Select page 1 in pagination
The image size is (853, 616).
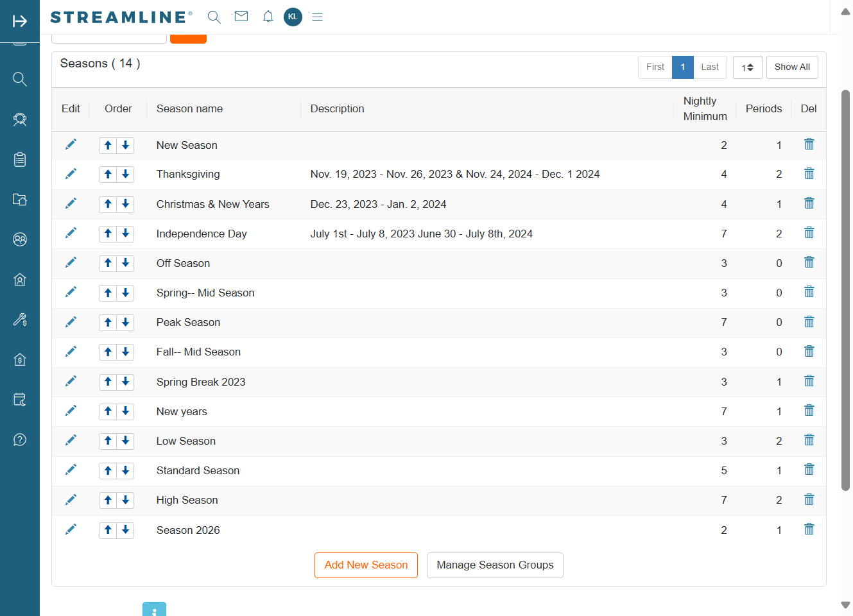point(683,67)
